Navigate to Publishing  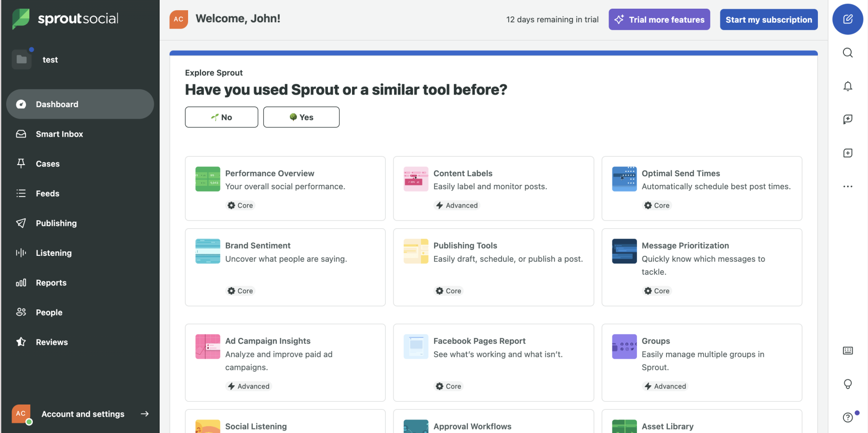80,223
